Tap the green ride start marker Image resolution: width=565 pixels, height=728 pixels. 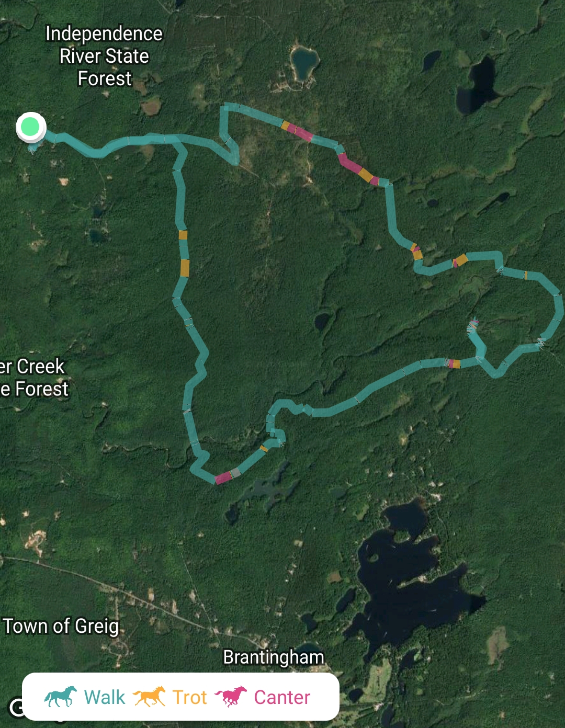pyautogui.click(x=31, y=127)
